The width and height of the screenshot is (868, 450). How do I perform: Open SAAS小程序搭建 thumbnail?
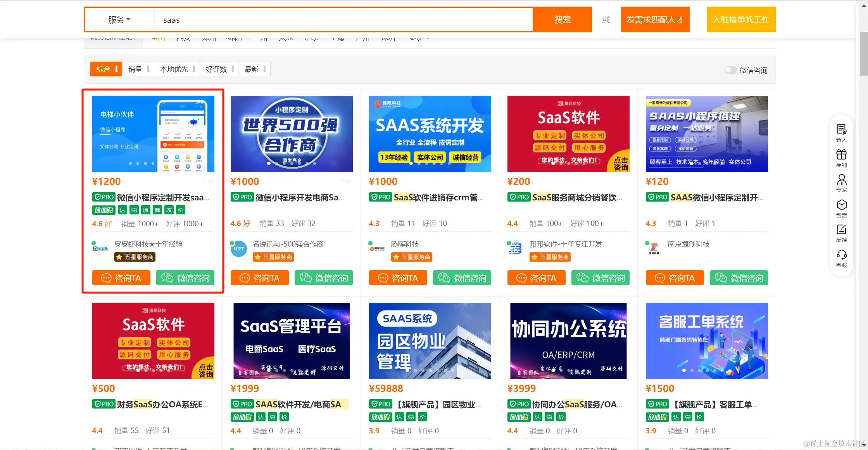[707, 134]
